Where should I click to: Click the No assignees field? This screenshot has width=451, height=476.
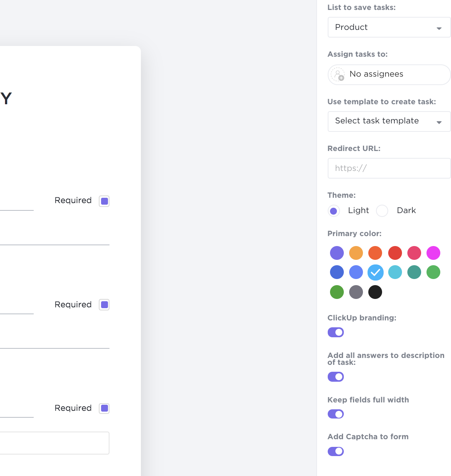[389, 74]
